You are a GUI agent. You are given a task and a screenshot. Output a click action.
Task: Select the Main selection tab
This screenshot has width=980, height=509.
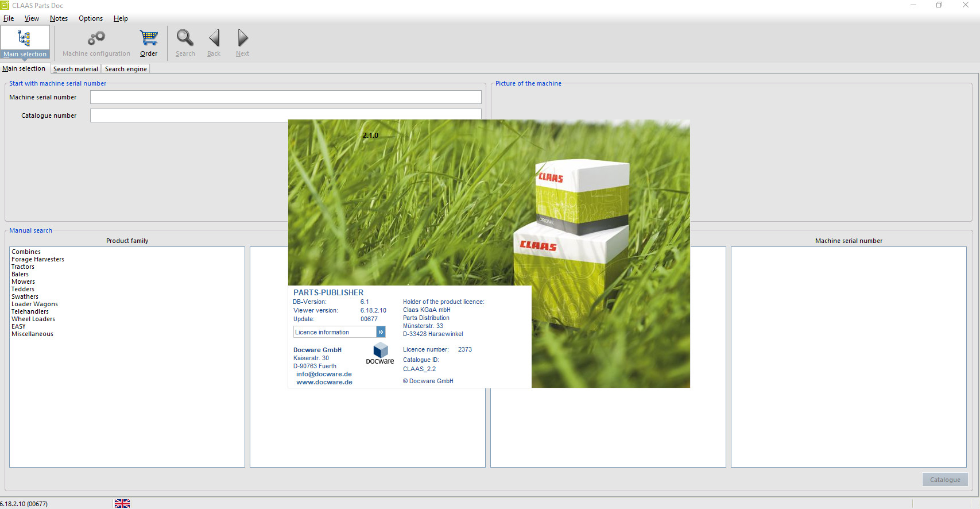(24, 68)
